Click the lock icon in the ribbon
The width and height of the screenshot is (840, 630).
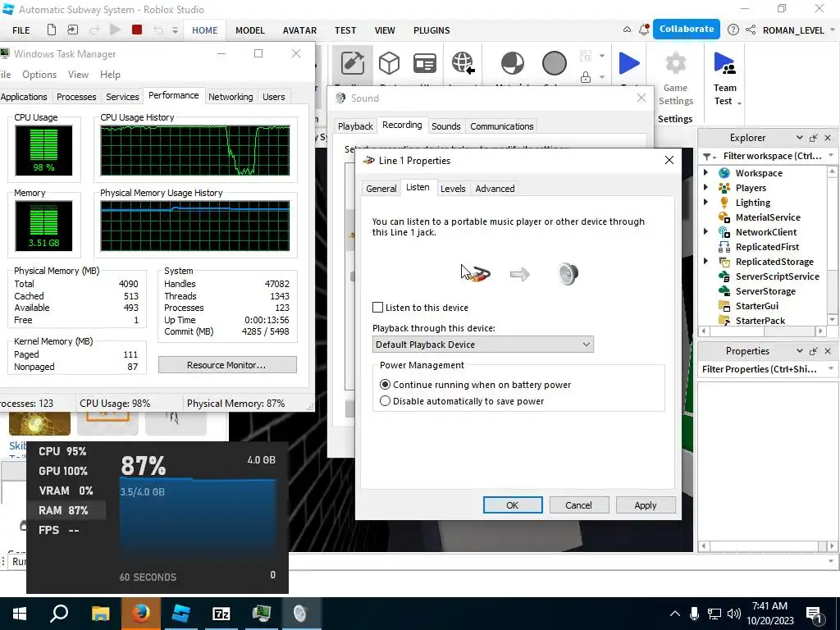coord(586,77)
